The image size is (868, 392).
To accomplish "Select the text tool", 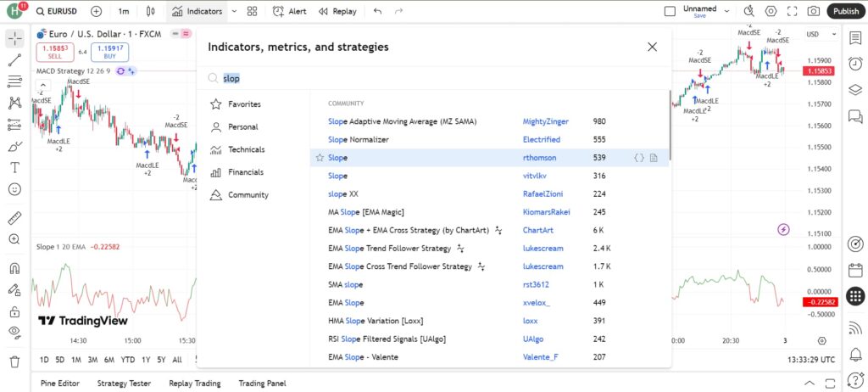I will coord(15,167).
